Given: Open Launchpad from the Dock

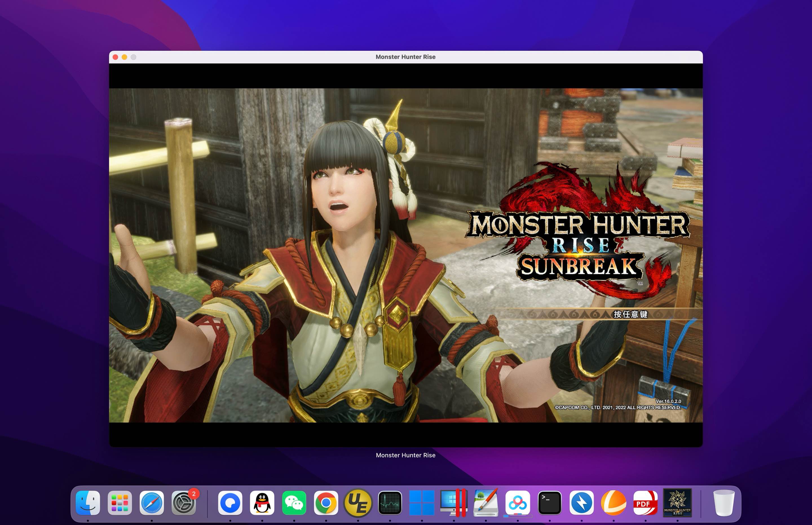Looking at the screenshot, I should 120,502.
